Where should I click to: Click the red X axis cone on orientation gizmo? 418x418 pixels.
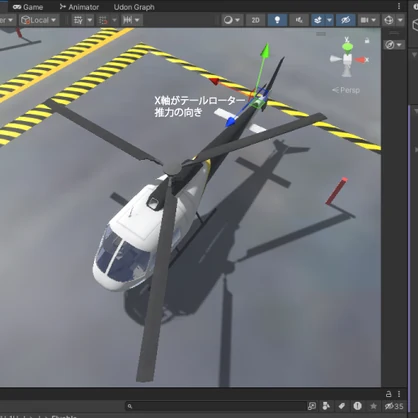tap(360, 60)
